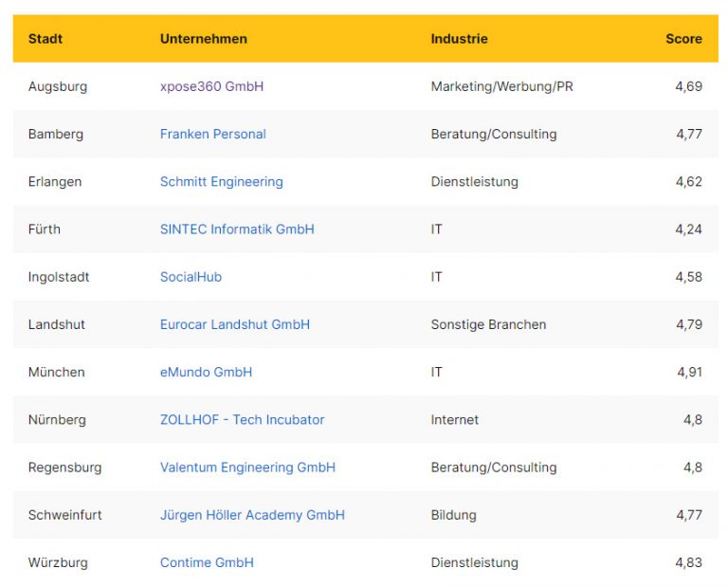Select Jürgen Höller Academy GmbH link

tap(252, 515)
